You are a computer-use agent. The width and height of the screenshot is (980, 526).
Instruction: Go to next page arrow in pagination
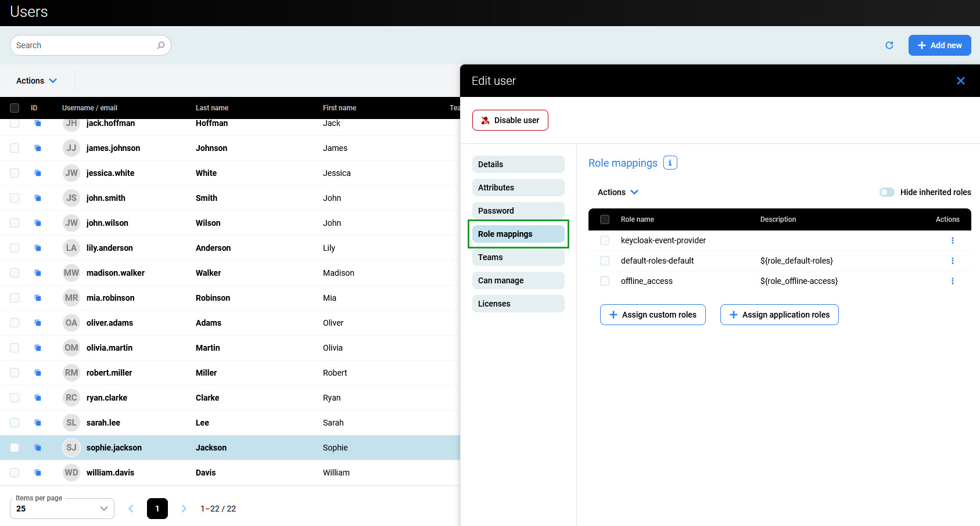tap(184, 509)
